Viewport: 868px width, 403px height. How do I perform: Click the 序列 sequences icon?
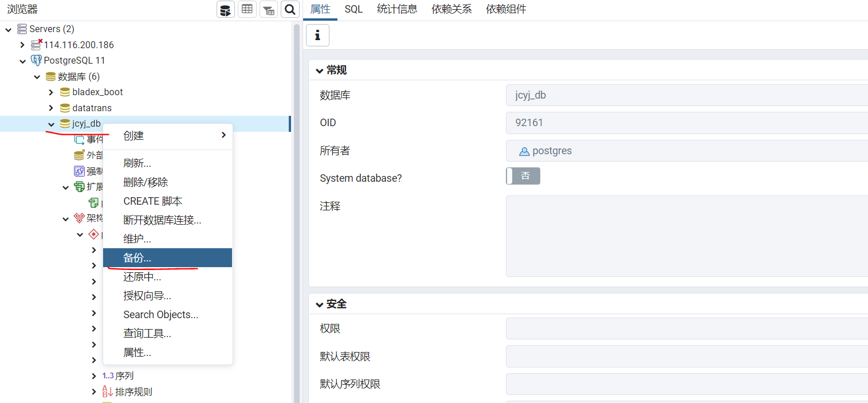(108, 375)
